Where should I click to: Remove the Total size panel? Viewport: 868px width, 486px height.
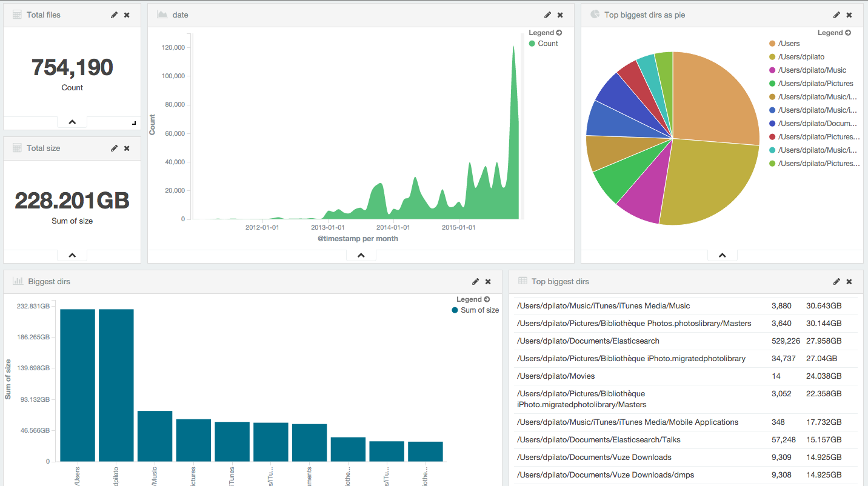pyautogui.click(x=126, y=148)
